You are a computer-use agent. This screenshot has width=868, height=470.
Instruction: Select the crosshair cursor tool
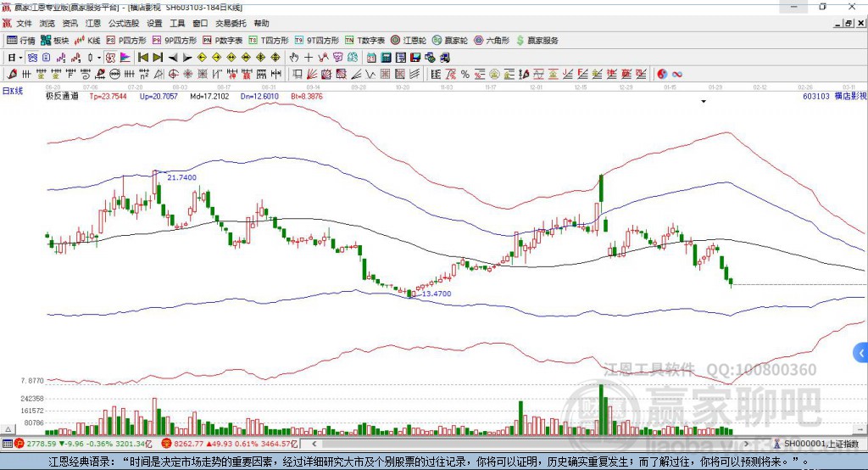(x=309, y=58)
